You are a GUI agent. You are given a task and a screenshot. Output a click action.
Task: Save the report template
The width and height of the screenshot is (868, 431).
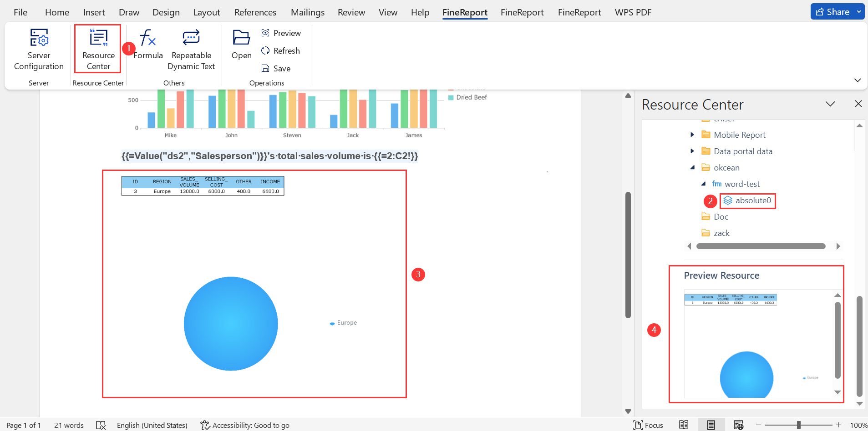276,69
